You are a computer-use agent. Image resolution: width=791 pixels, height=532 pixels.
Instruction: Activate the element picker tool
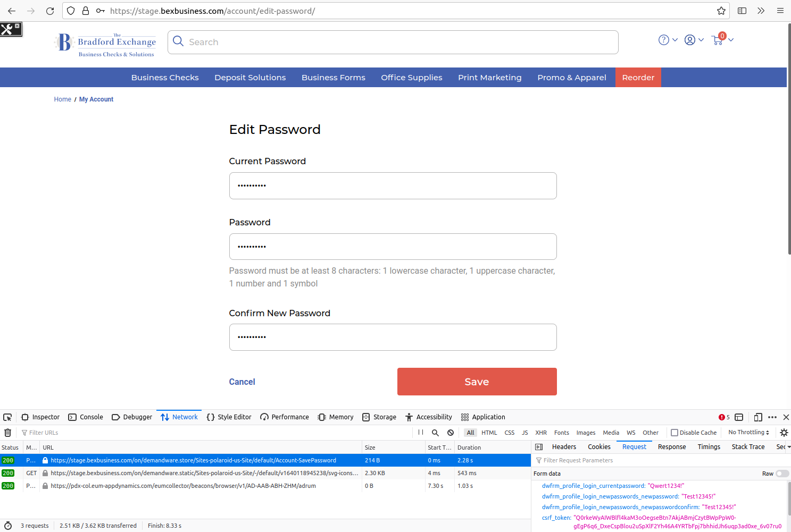7,417
